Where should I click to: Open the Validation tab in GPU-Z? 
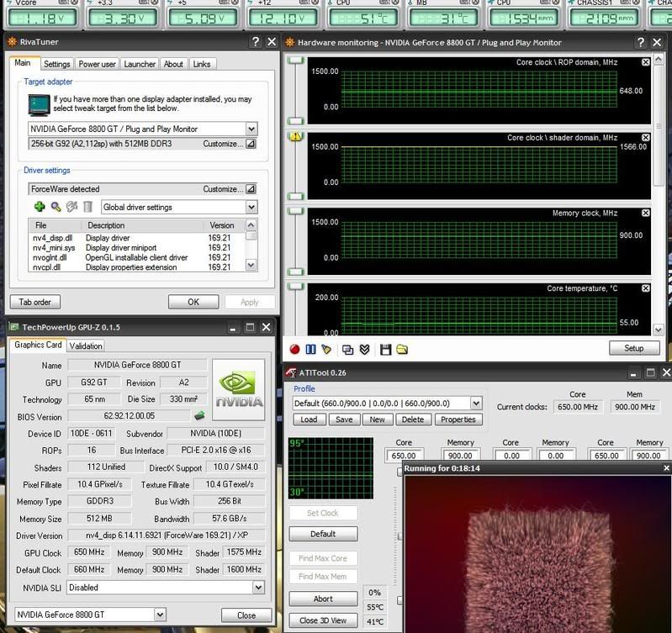(86, 346)
